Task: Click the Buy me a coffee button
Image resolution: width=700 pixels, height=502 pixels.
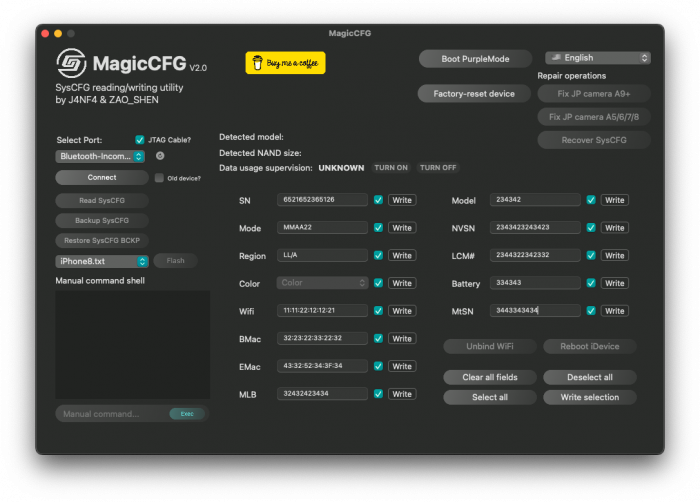Action: point(285,63)
